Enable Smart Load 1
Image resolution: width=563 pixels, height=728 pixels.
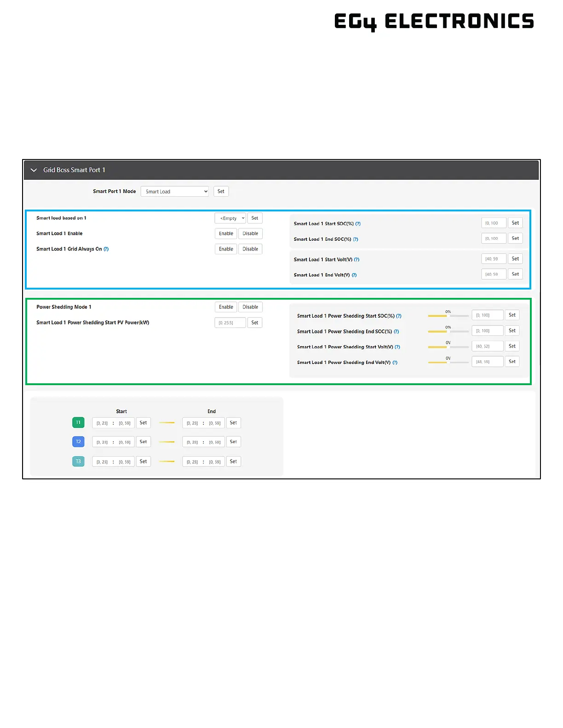pos(226,233)
